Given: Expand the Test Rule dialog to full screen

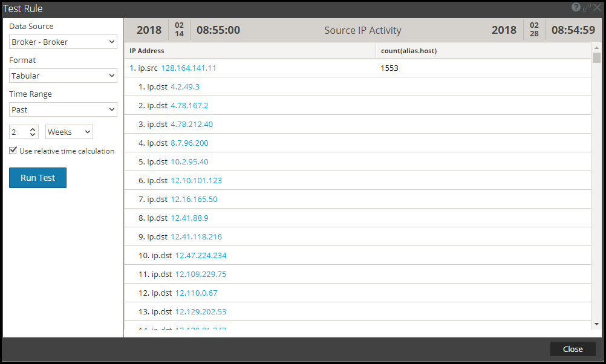Looking at the screenshot, I should 585,7.
